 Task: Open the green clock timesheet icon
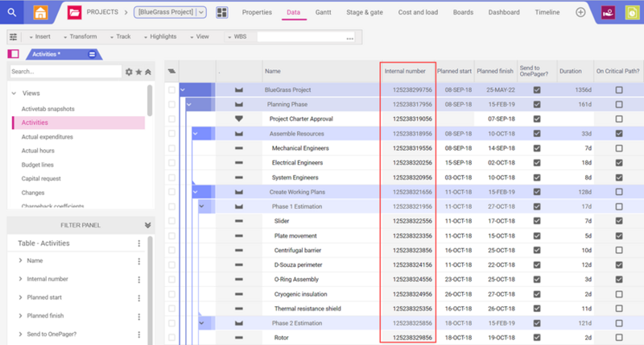(632, 12)
